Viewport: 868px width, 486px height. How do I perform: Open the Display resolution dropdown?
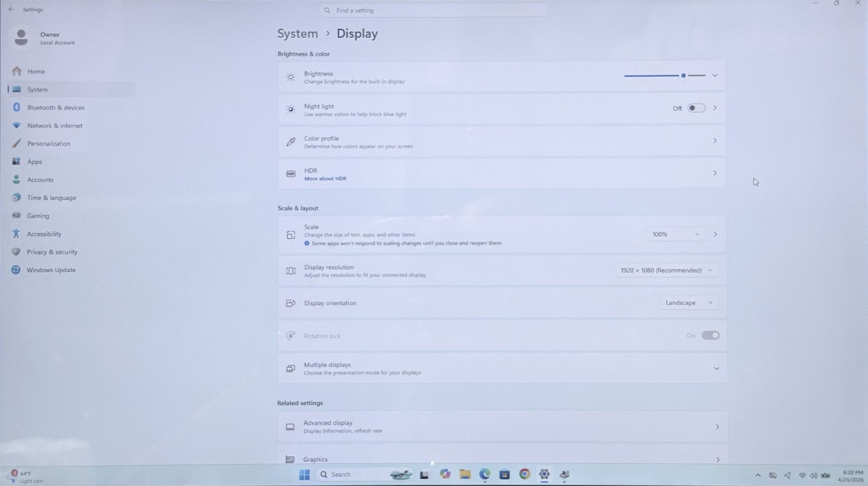click(x=667, y=270)
